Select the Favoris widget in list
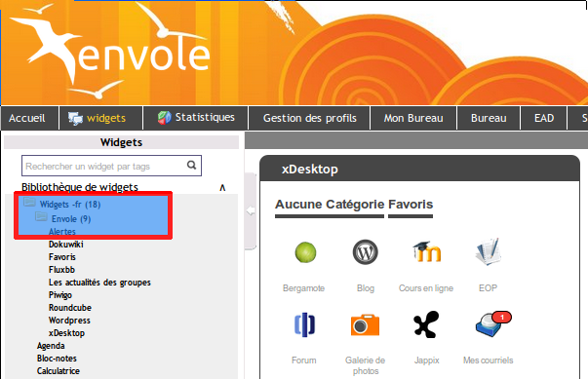Viewport: 588px width, 379px height. coord(62,257)
